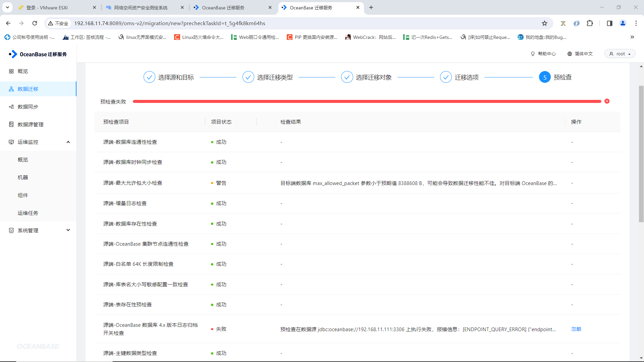
Task: Bookmark this page with the star icon
Action: point(544,23)
